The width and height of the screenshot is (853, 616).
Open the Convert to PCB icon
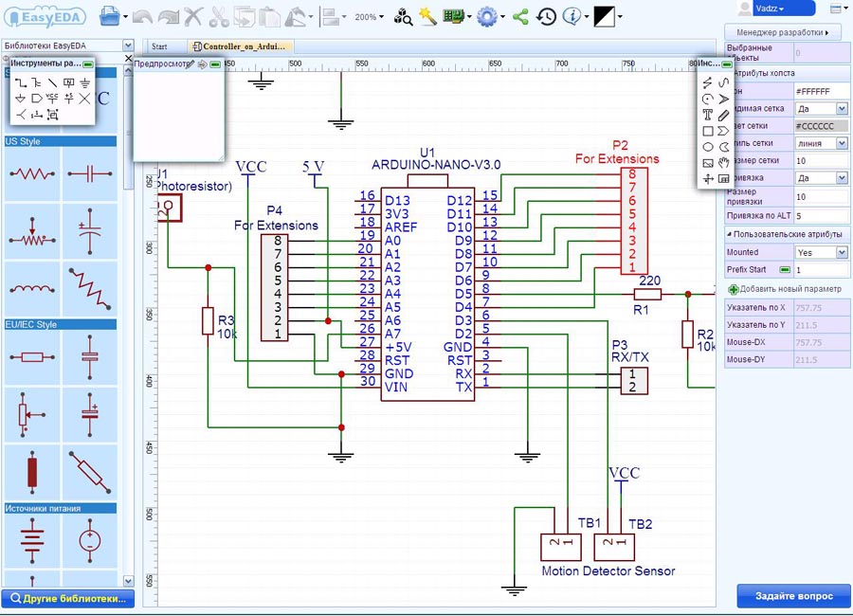tap(453, 17)
